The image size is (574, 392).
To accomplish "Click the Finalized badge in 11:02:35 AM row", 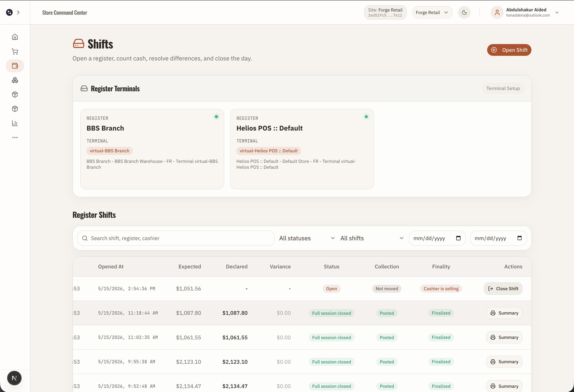I will tap(441, 337).
